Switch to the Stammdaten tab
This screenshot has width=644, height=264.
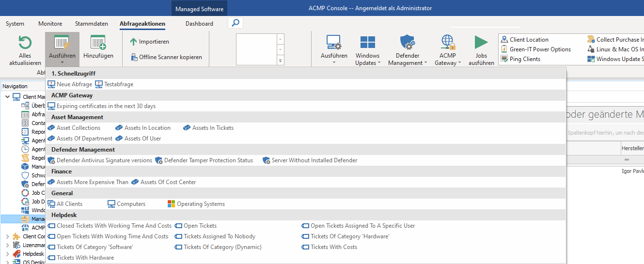pyautogui.click(x=92, y=24)
